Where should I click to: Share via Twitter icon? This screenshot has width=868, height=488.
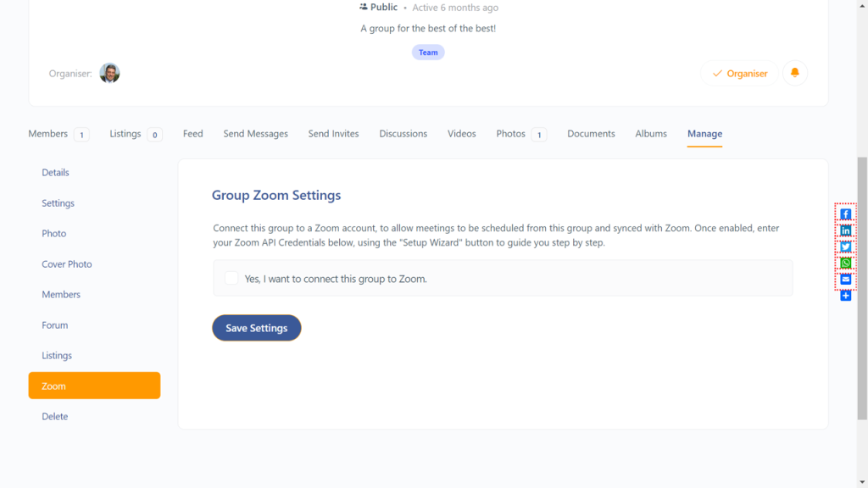845,247
